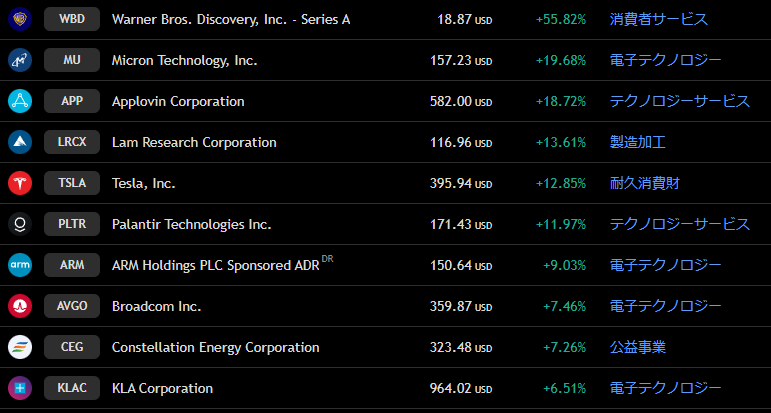Select the TSLA ticker badge

(x=72, y=183)
